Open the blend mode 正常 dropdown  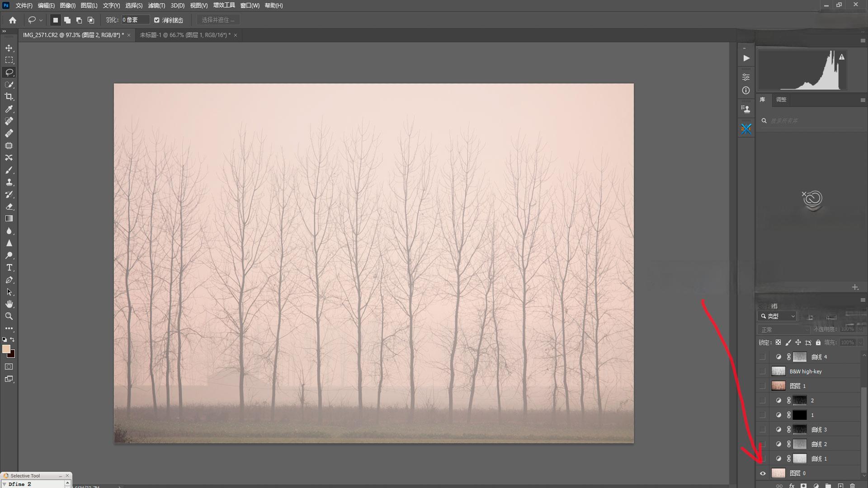783,329
